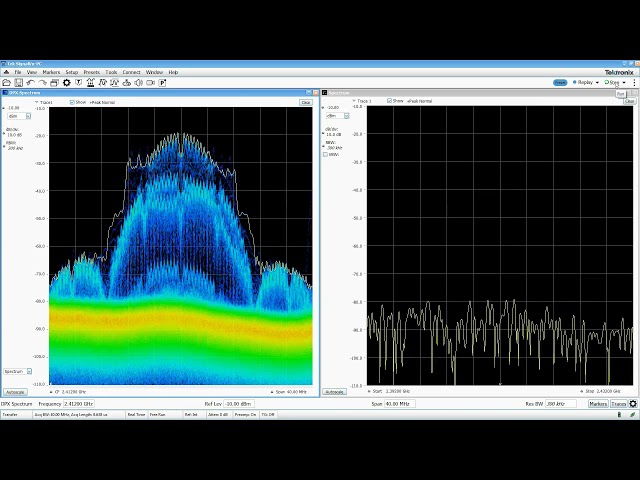640x480 pixels.
Task: Click the green pen status bar icon
Action: click(632, 415)
